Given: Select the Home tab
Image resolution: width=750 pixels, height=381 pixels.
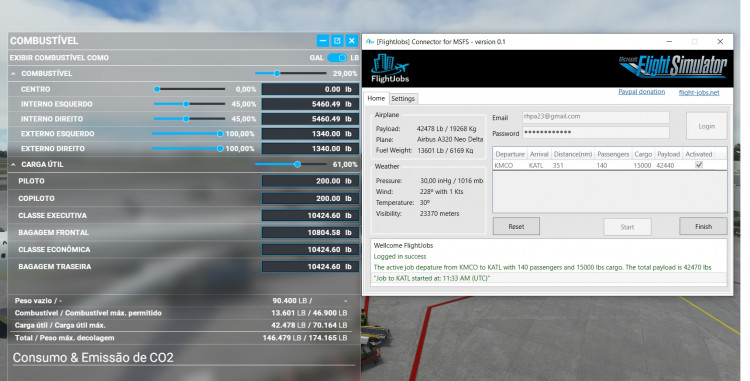Looking at the screenshot, I should click(x=376, y=98).
